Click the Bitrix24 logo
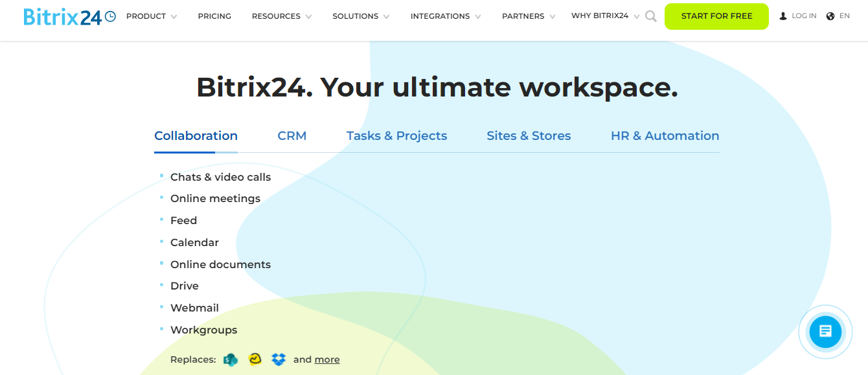This screenshot has width=868, height=375. pyautogui.click(x=69, y=17)
